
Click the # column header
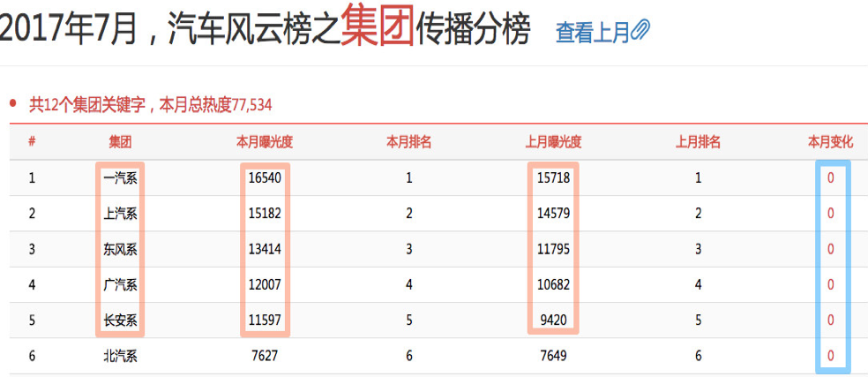(x=32, y=142)
